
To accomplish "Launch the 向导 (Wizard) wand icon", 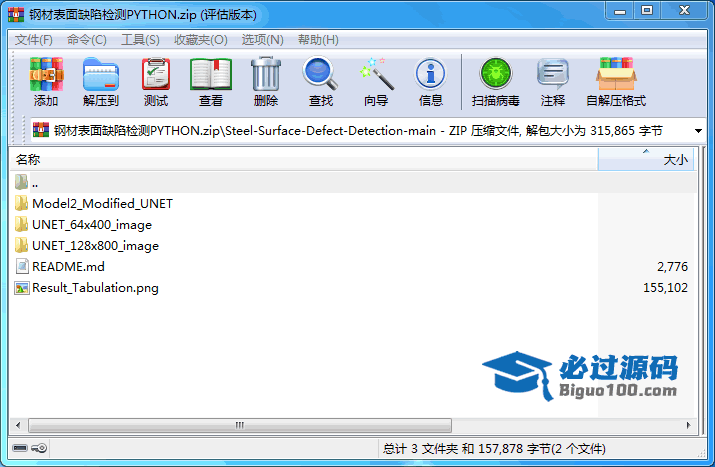I will 376,73.
